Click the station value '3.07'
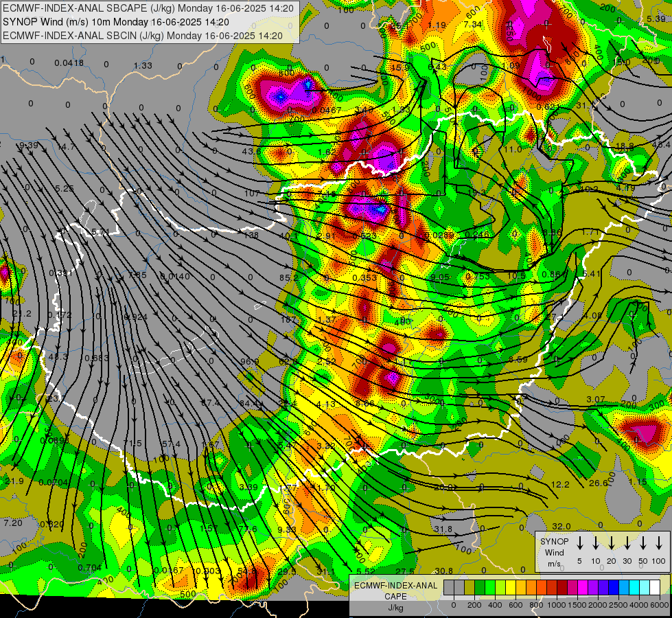The image size is (672, 618). [595, 399]
